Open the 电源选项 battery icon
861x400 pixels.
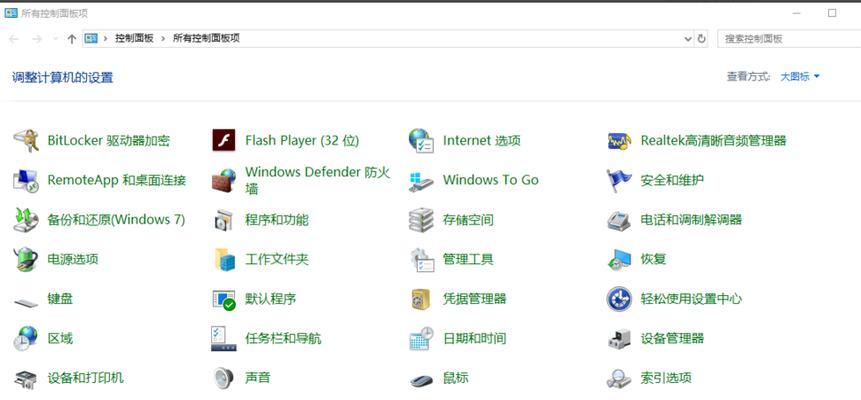pyautogui.click(x=26, y=259)
